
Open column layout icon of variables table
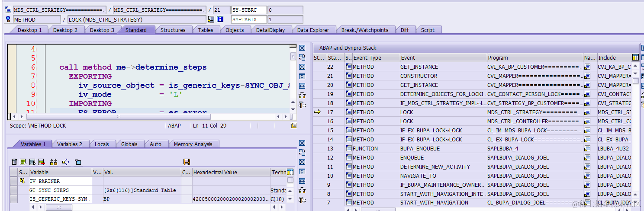[x=290, y=172]
